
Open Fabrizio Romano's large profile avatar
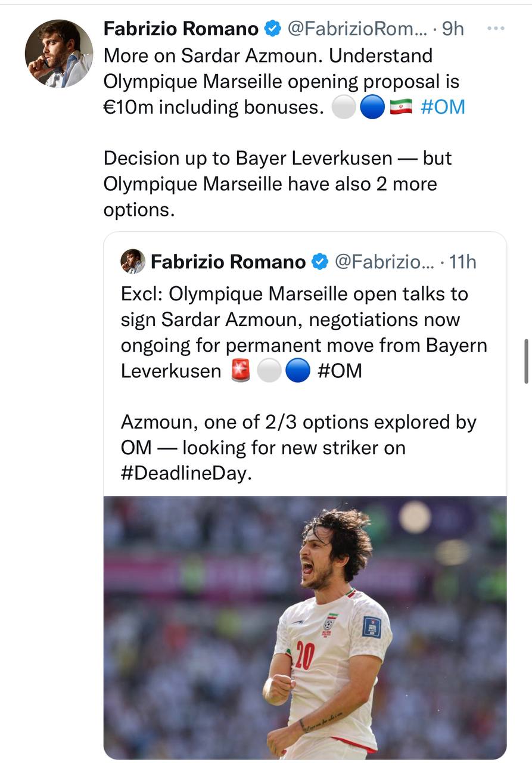coord(58,54)
